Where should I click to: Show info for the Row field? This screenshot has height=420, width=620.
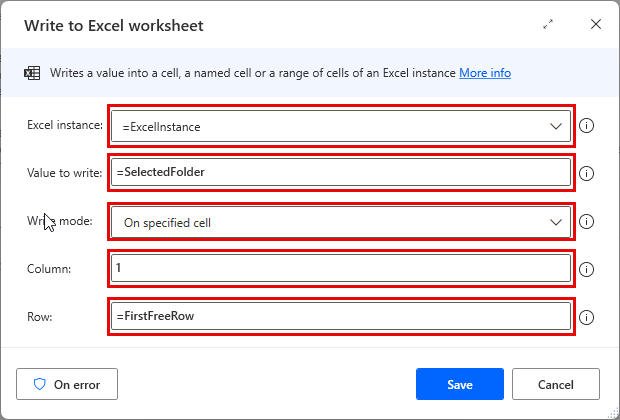[x=587, y=317]
